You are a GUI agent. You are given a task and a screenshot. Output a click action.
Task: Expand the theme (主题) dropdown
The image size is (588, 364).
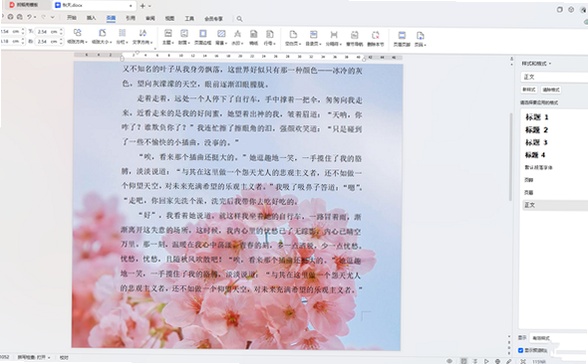pyautogui.click(x=168, y=37)
